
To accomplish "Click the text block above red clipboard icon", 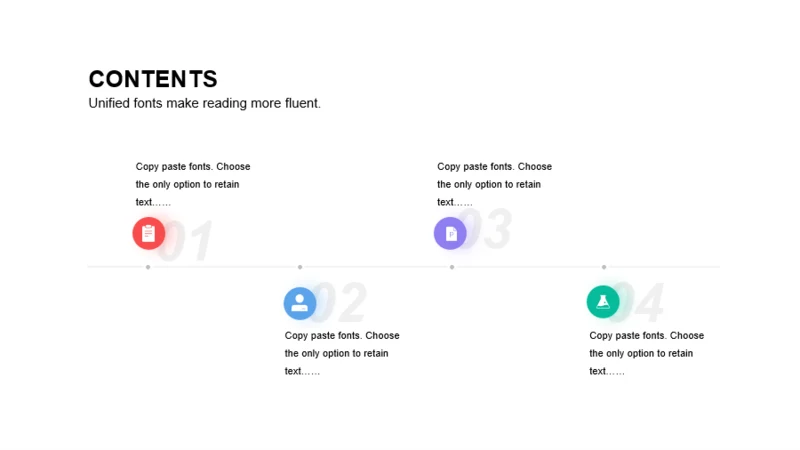I will click(x=193, y=184).
